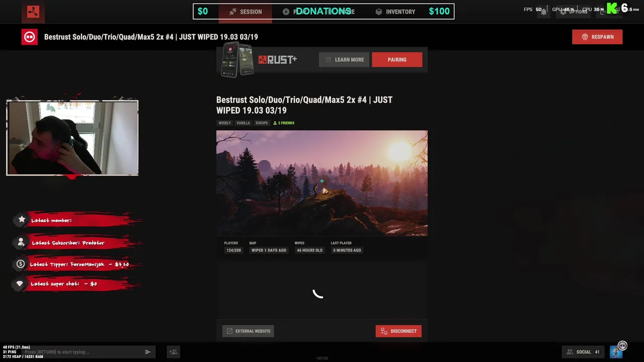644x362 pixels.
Task: Click the red server icon beside title
Action: coord(29,37)
